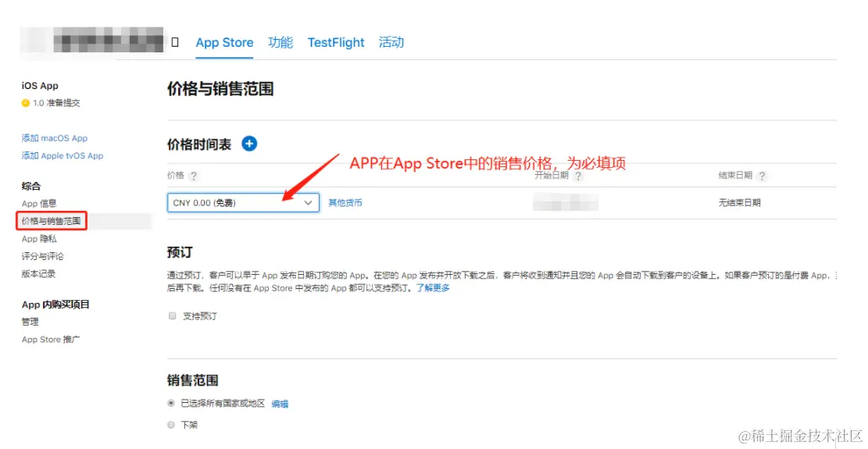868x449 pixels.
Task: Open the 了解更多 link
Action: pos(433,288)
